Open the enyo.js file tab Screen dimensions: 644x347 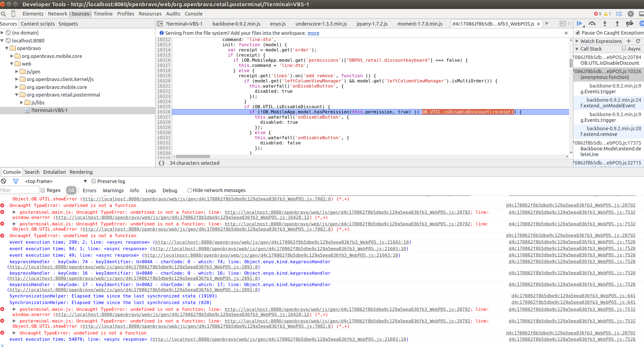point(278,24)
